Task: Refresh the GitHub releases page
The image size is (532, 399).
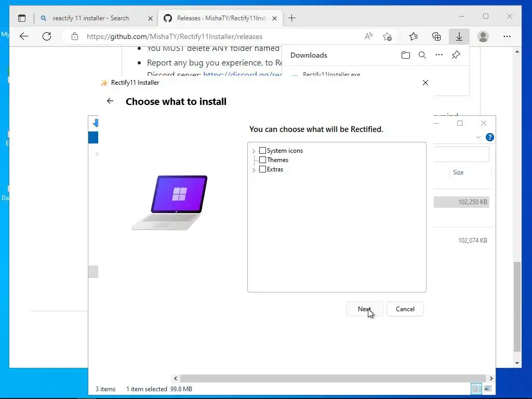Action: (47, 36)
